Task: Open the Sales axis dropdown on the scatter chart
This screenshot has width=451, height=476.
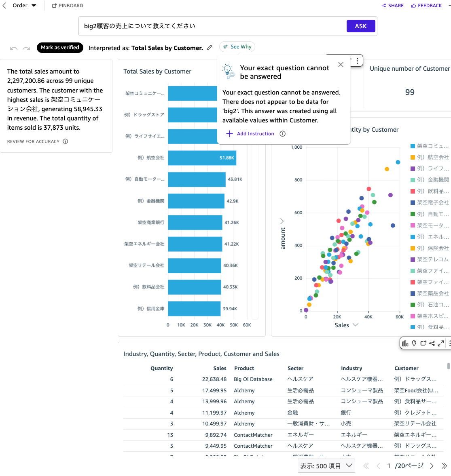Action: click(356, 324)
